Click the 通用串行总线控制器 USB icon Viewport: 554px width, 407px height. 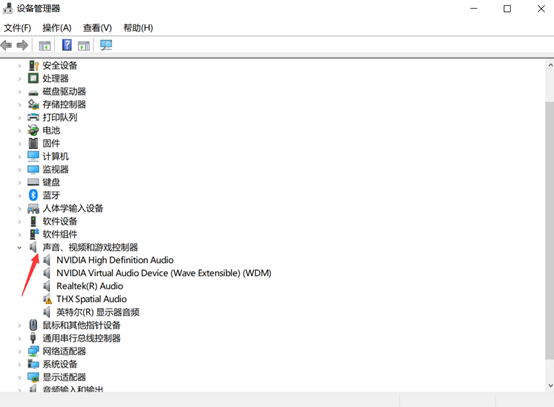[33, 338]
